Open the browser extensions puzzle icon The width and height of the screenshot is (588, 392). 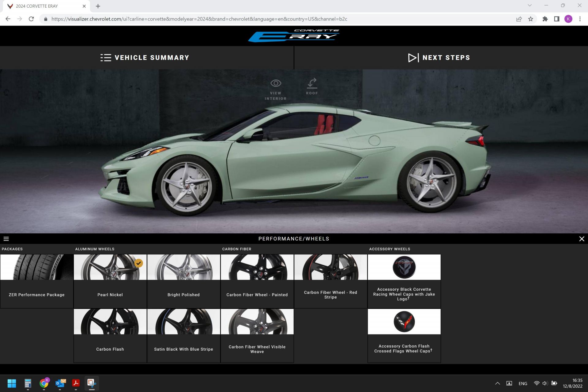tap(545, 19)
